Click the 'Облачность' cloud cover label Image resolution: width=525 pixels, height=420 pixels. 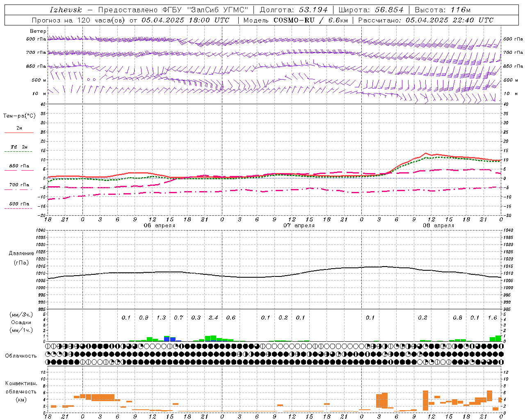point(21,356)
